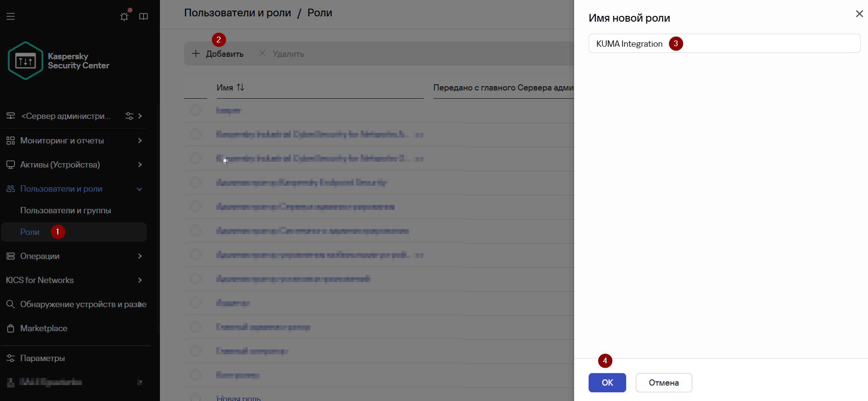This screenshot has width=868, height=401.
Task: Focus the role name field containing KUMA Integration
Action: 724,43
